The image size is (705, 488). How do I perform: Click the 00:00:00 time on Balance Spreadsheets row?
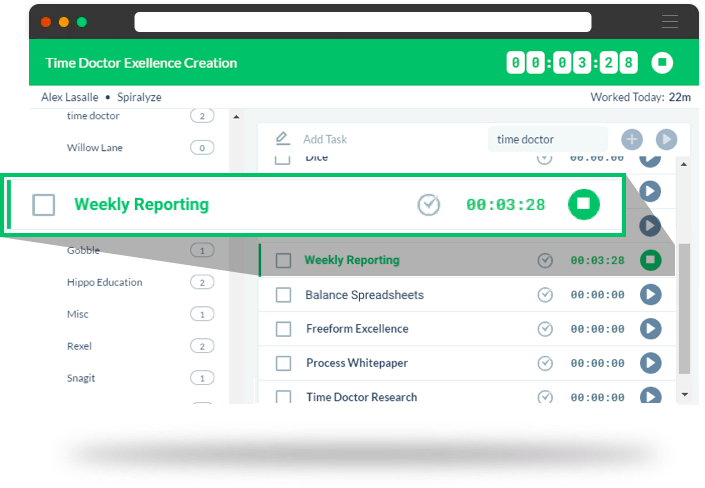click(x=598, y=295)
